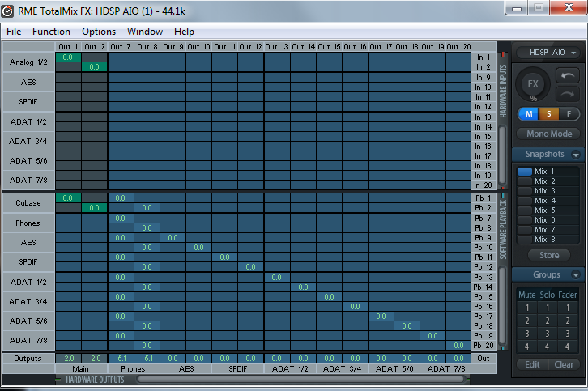Click the Clear groups button

tap(564, 364)
